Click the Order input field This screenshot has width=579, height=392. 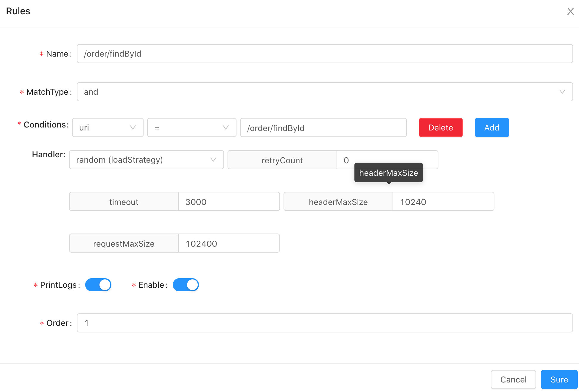click(x=325, y=323)
